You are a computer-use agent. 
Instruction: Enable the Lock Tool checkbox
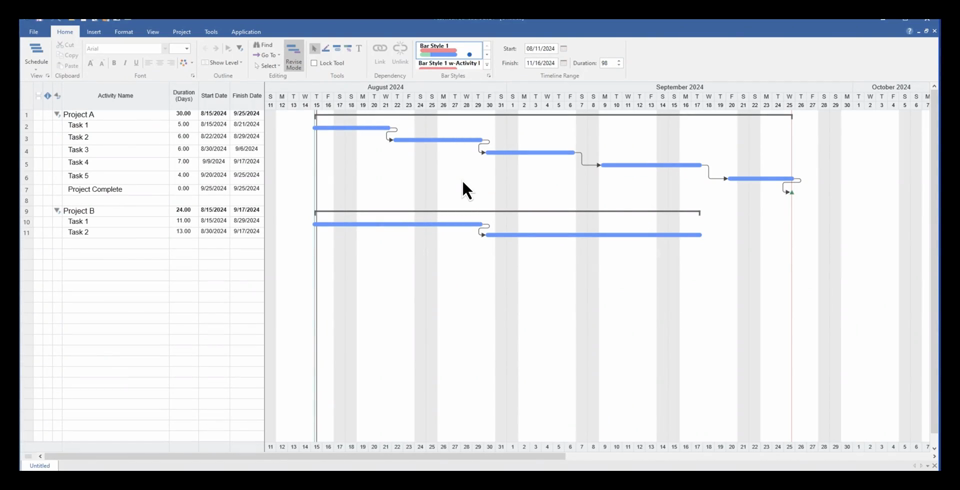click(x=314, y=63)
